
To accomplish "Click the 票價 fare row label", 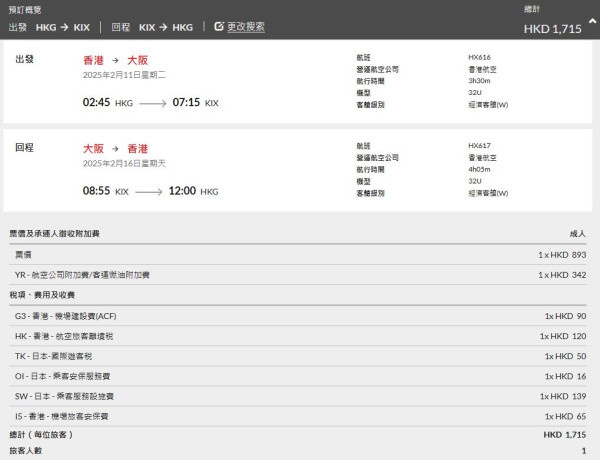I will tap(23, 255).
